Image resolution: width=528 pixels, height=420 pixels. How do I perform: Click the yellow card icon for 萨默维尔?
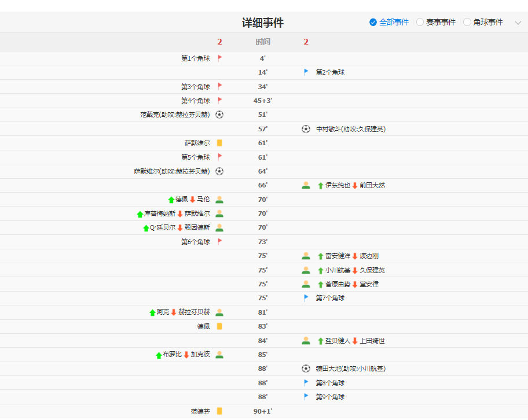pyautogui.click(x=219, y=143)
